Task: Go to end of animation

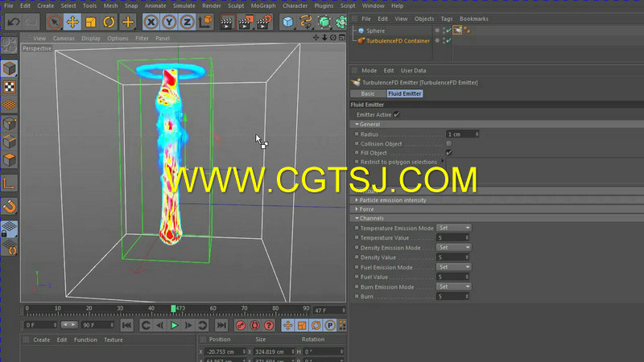Action: coord(221,326)
